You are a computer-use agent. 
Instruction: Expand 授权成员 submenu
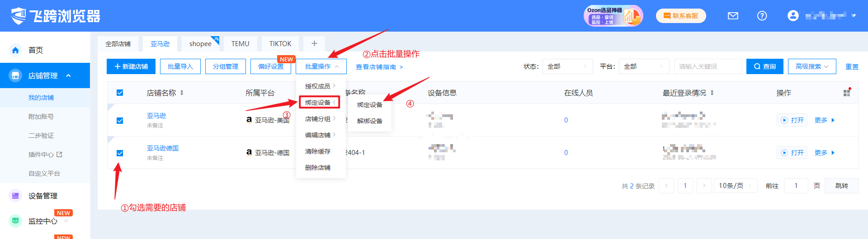coord(321,86)
